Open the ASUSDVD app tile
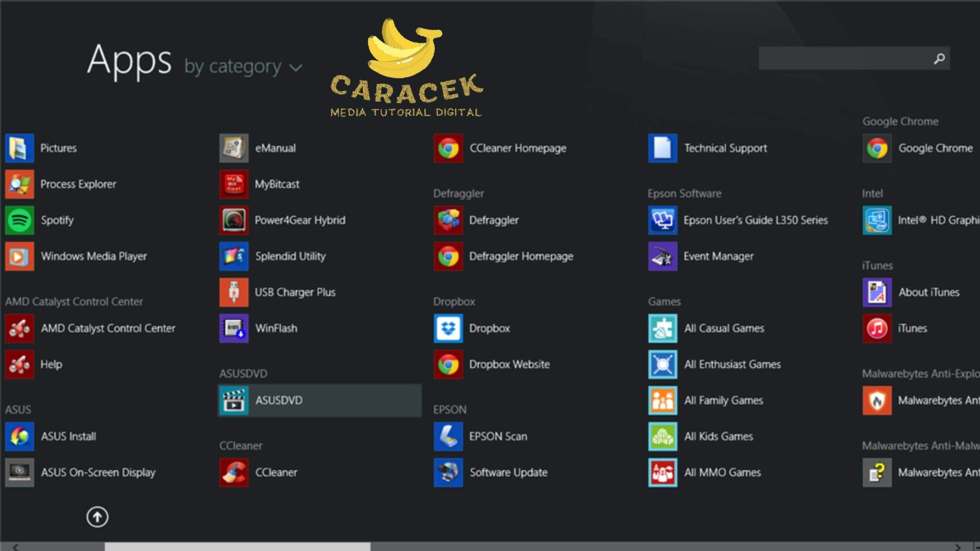980x551 pixels. coord(320,400)
